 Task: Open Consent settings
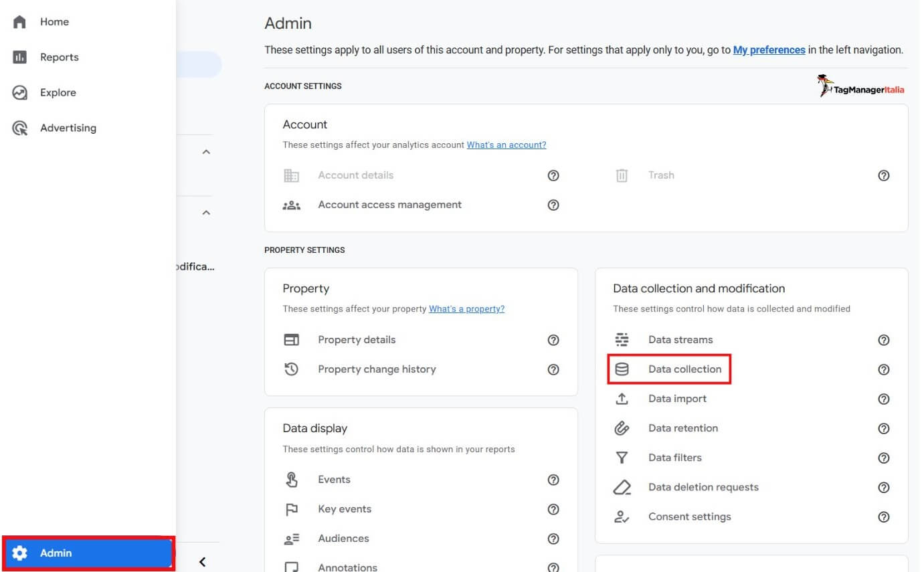[689, 516]
